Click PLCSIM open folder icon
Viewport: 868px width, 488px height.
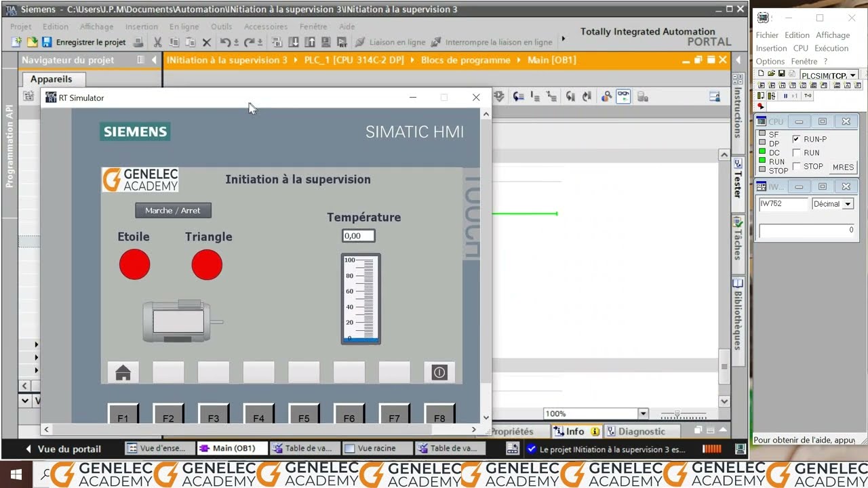coord(771,73)
